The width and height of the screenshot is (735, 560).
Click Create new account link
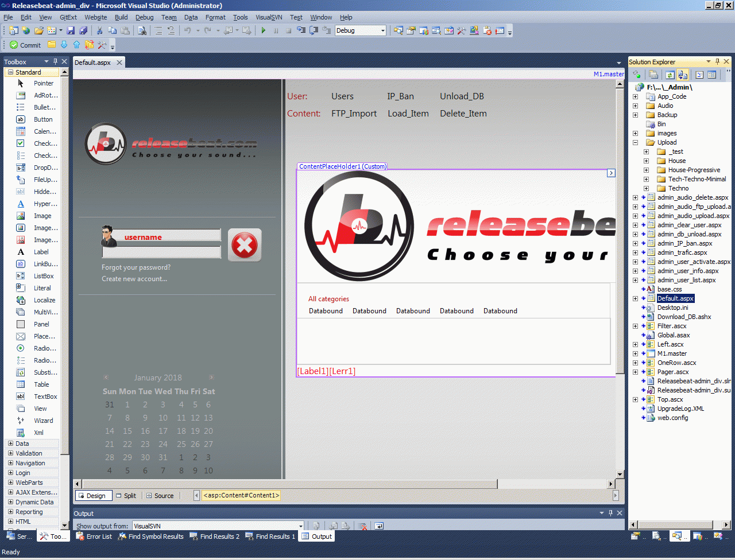pyautogui.click(x=134, y=279)
